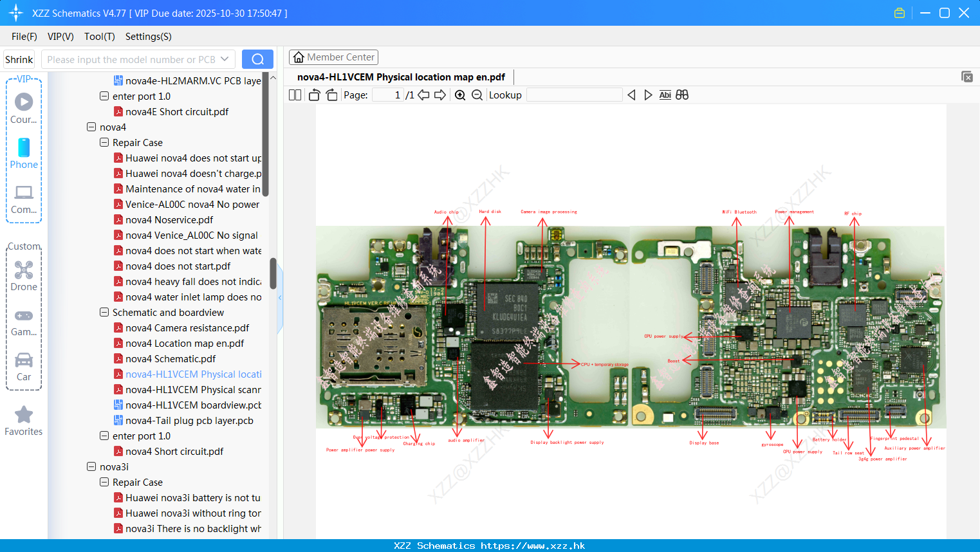The height and width of the screenshot is (552, 980).
Task: Open the website link in status bar
Action: 533,546
